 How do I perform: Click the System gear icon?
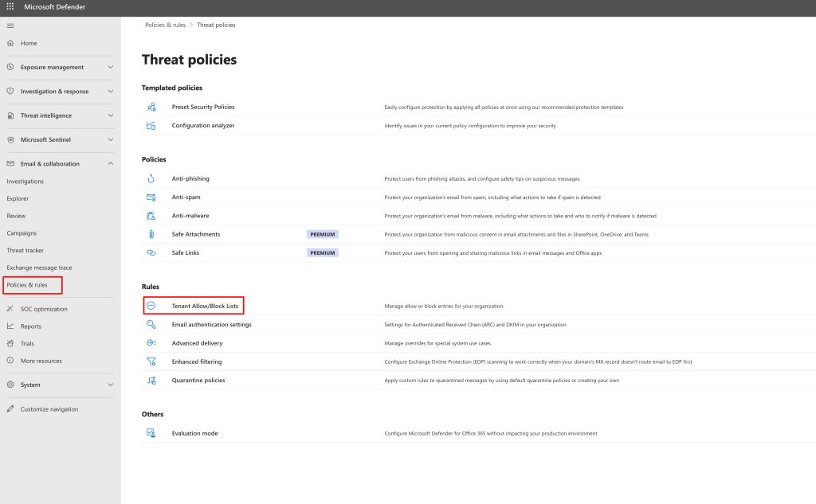pyautogui.click(x=10, y=385)
